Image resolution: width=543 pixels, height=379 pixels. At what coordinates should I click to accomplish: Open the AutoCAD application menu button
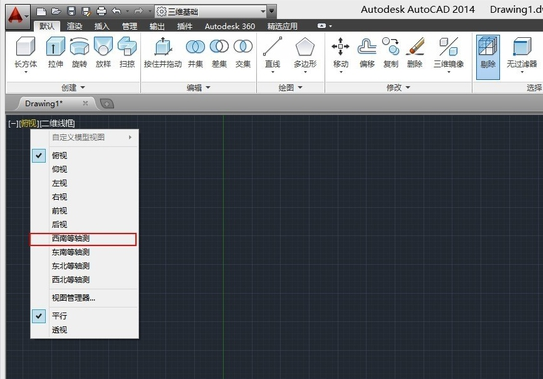17,16
